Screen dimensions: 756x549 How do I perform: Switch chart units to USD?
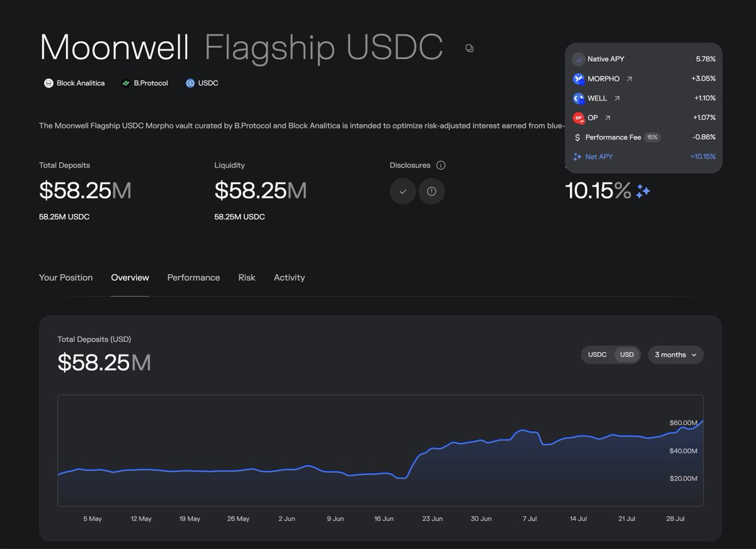point(627,355)
